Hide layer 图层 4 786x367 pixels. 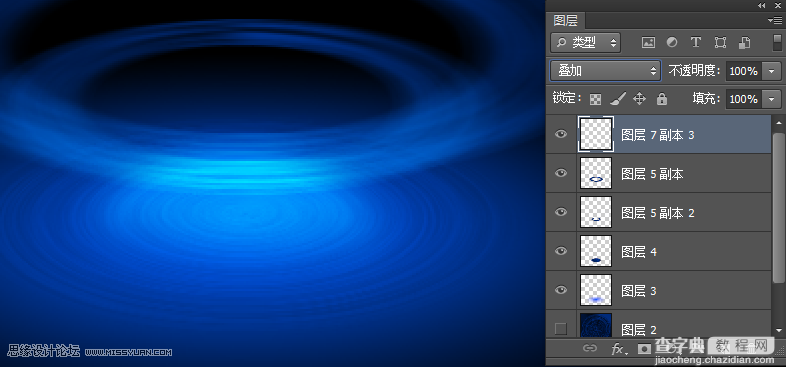pyautogui.click(x=561, y=251)
